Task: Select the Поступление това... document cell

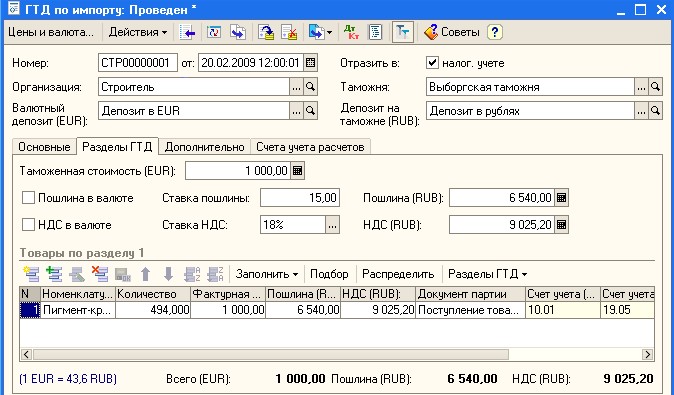Action: click(470, 310)
